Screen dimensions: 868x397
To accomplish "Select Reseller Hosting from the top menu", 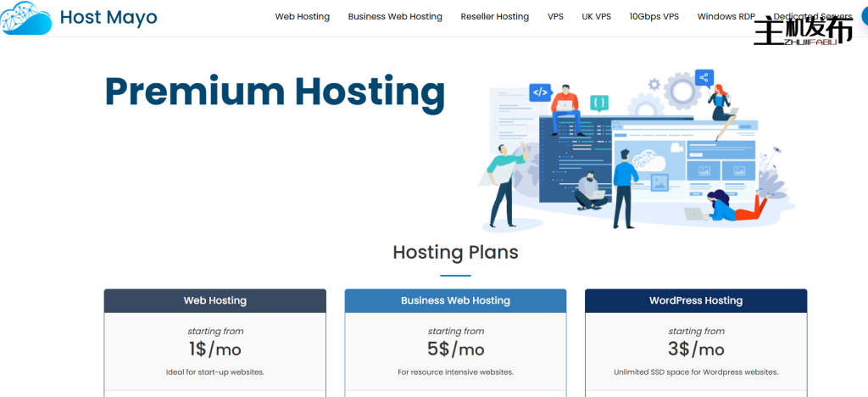I will click(495, 17).
